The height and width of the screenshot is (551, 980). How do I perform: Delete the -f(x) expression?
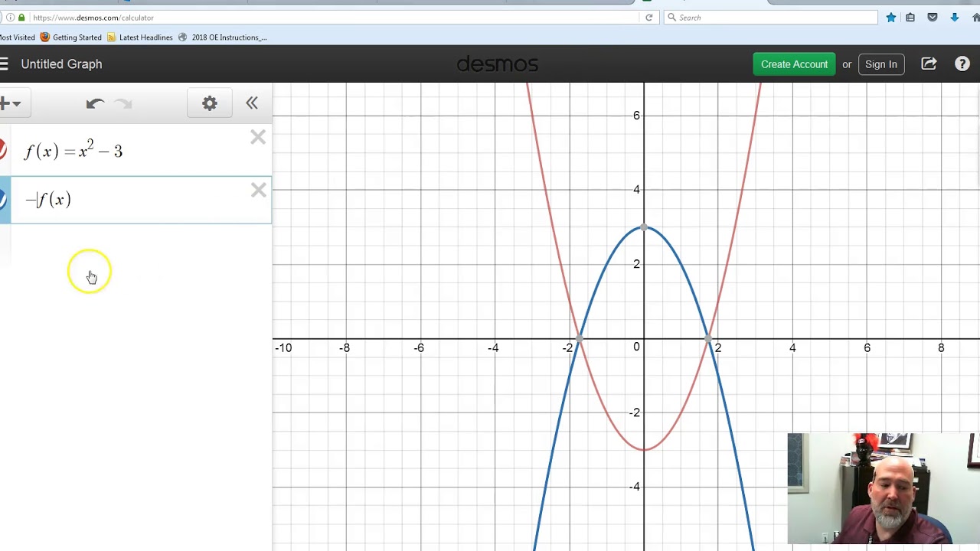(x=259, y=191)
